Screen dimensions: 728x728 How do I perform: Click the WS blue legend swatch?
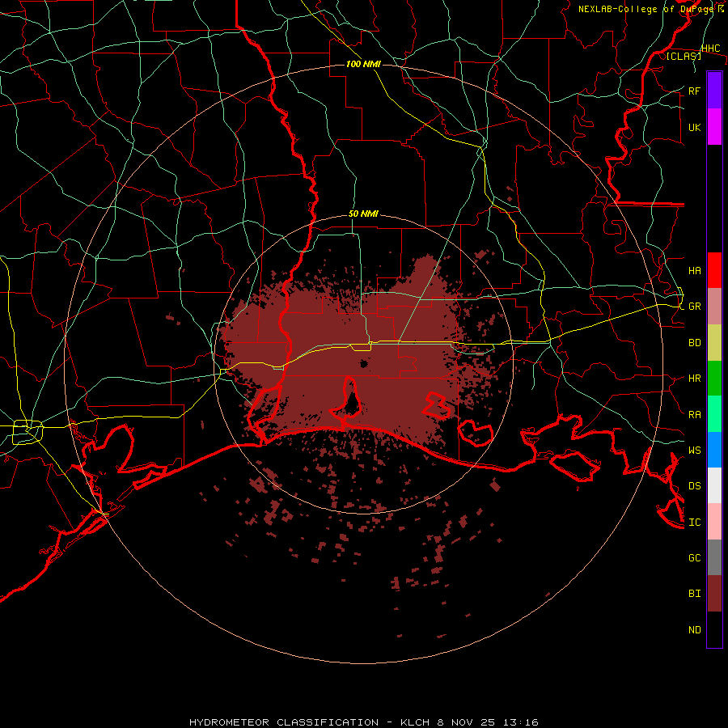click(x=714, y=450)
